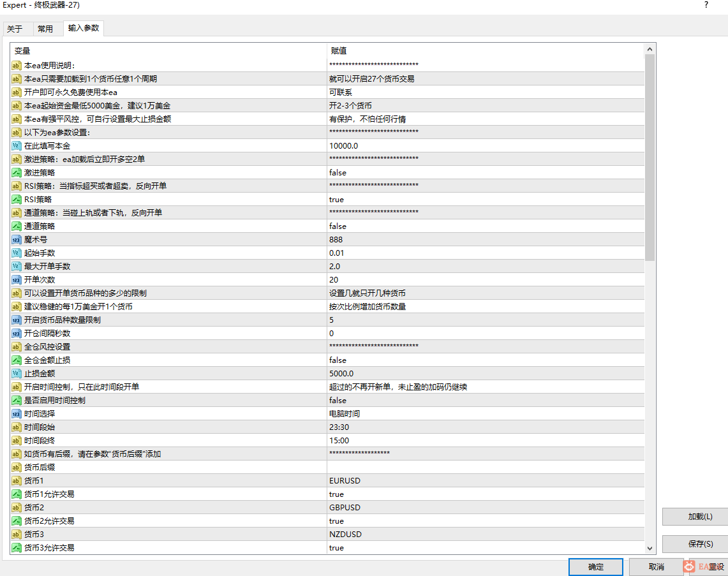Screen dimensions: 728x576
Task: Click the boolean icon next to 激进策略 false row
Action: pos(16,173)
